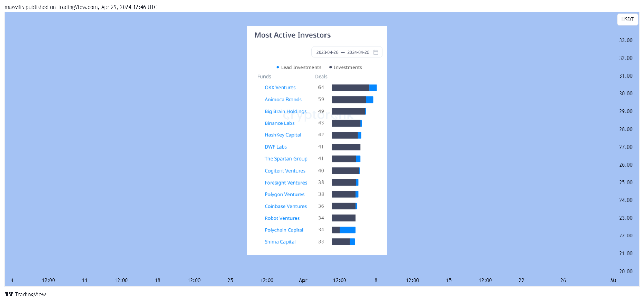Click the deal count 33 for Shima Capital

(x=321, y=241)
